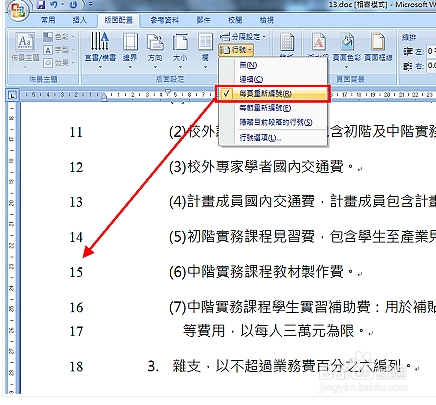Click text "(7)中階實務課程學生實習補助費"

pyautogui.click(x=270, y=307)
